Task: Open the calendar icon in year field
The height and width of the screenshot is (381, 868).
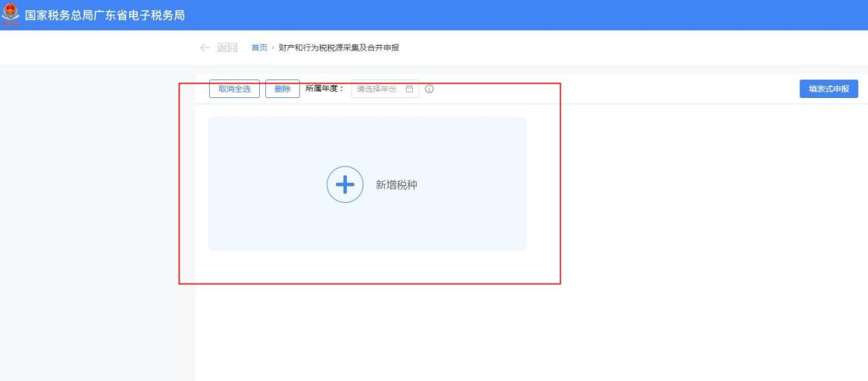Action: coord(409,89)
